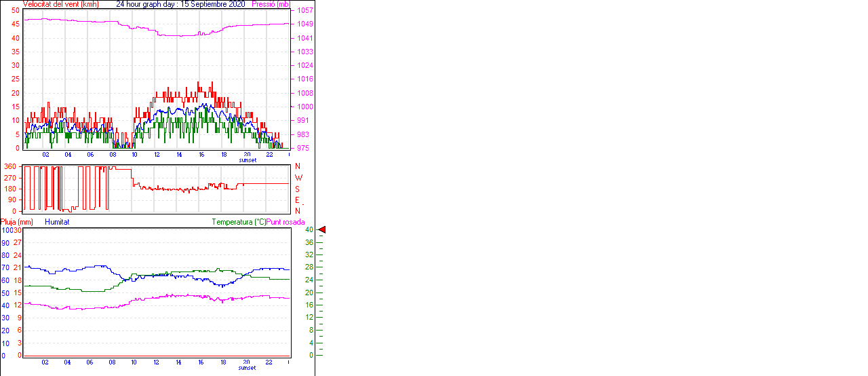868x376 pixels.
Task: Click the 'Punt rosada' legend label
Action: coord(285,222)
